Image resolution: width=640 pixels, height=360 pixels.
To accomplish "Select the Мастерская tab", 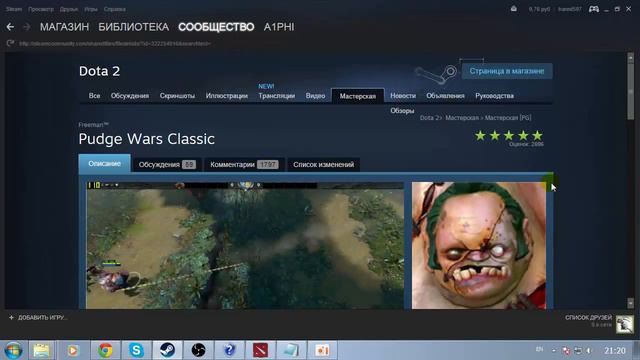I will tap(358, 96).
